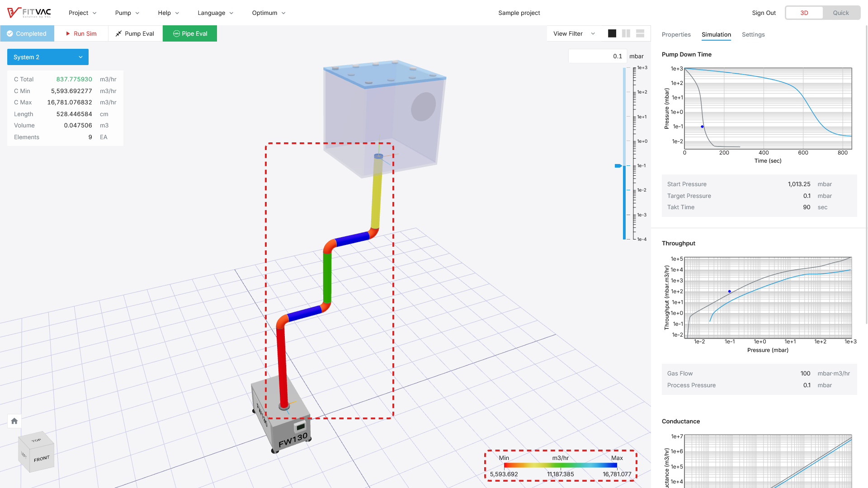The width and height of the screenshot is (868, 488).
Task: Click the Completed checkmark icon
Action: coord(10,33)
